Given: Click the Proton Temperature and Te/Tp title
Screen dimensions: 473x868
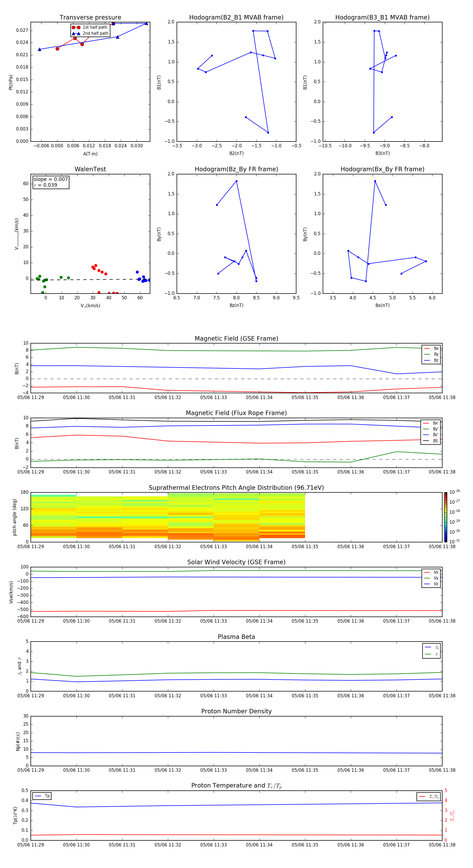Looking at the screenshot, I should 236,786.
